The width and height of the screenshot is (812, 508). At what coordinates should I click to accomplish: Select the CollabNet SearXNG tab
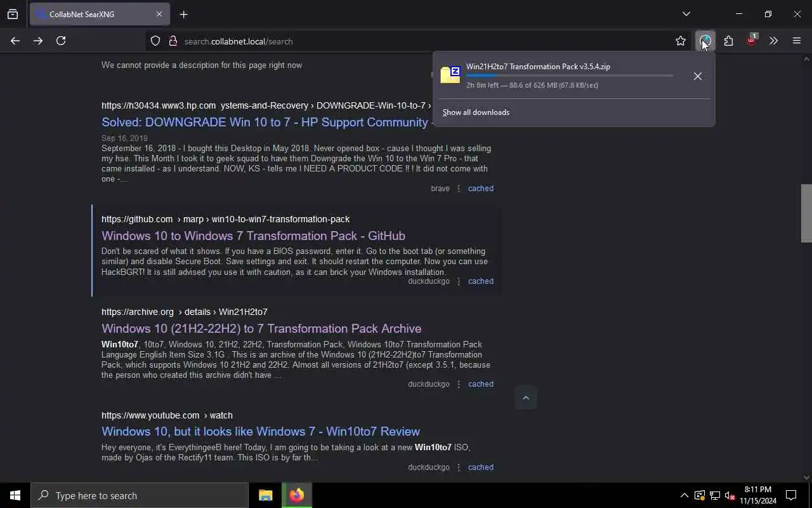click(x=98, y=14)
